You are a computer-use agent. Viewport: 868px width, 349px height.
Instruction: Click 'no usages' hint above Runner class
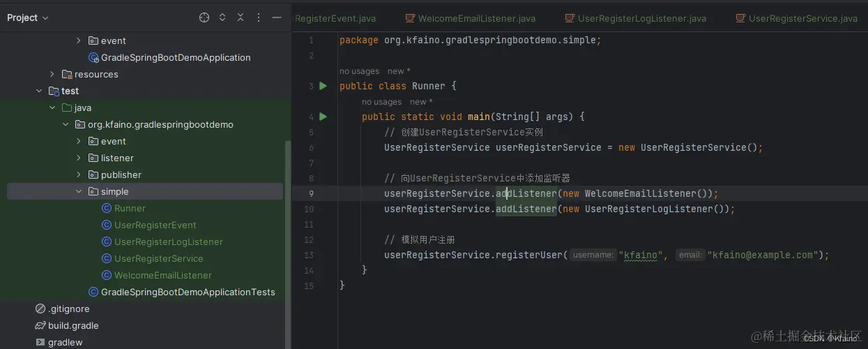click(x=359, y=71)
